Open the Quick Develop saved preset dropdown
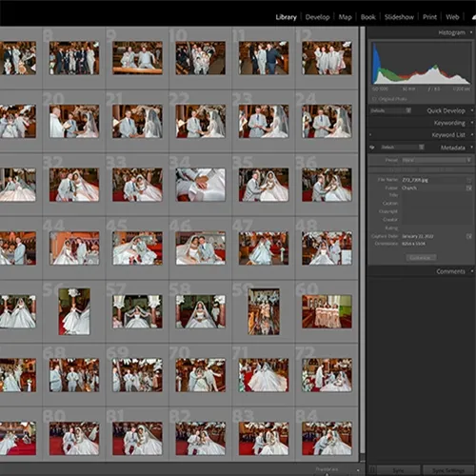This screenshot has height=476, width=476. coord(390,110)
